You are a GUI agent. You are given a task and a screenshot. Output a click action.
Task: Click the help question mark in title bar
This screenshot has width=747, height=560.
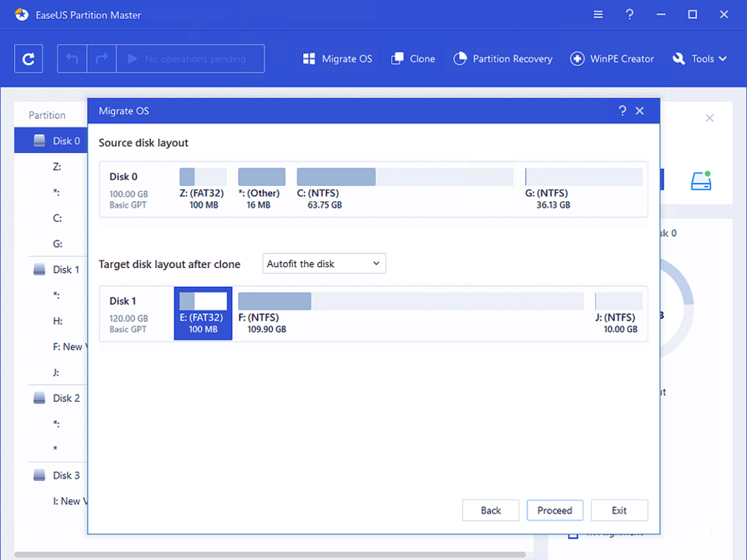pyautogui.click(x=629, y=15)
